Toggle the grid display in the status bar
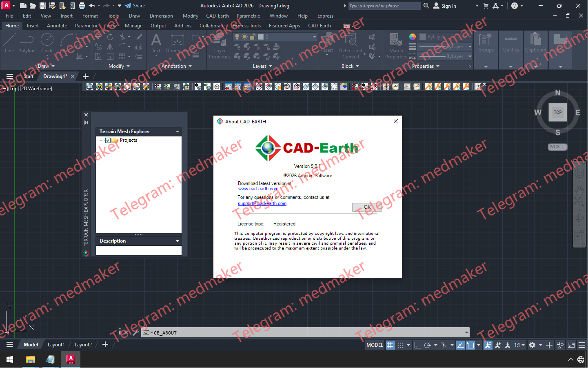 [x=390, y=345]
